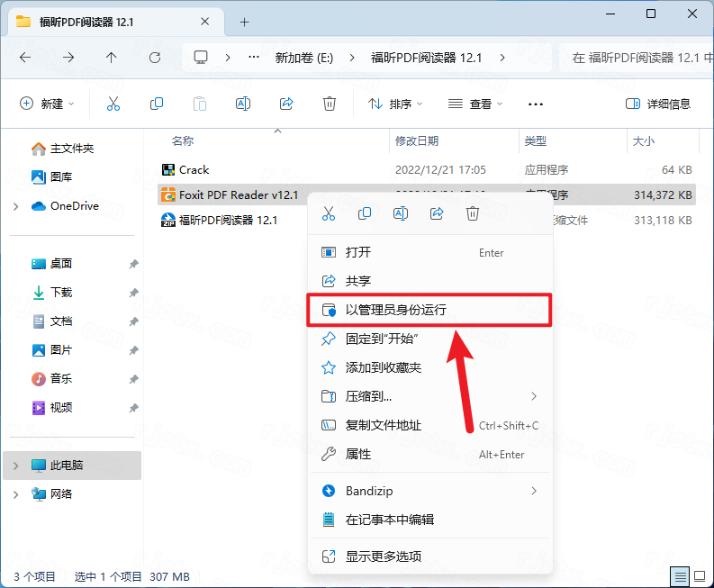
Task: Open the toolbar See more ellipsis
Action: click(536, 104)
